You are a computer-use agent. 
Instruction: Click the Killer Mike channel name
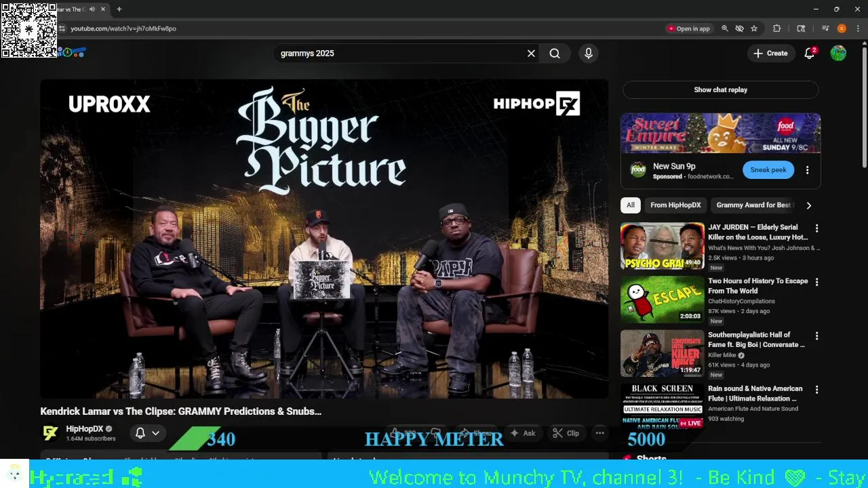coord(722,355)
